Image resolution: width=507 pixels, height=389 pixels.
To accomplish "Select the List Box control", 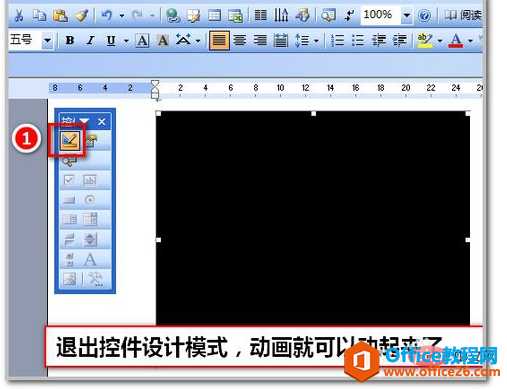I will pyautogui.click(x=69, y=219).
